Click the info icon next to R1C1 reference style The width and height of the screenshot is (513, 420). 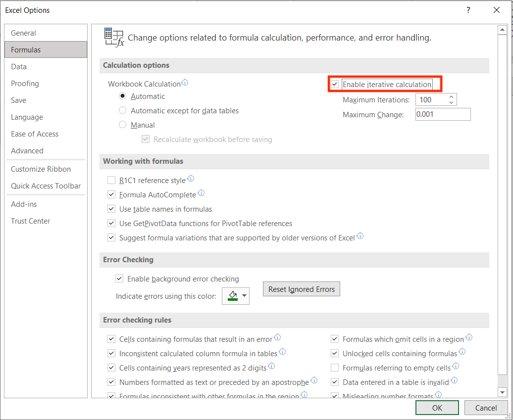point(191,178)
